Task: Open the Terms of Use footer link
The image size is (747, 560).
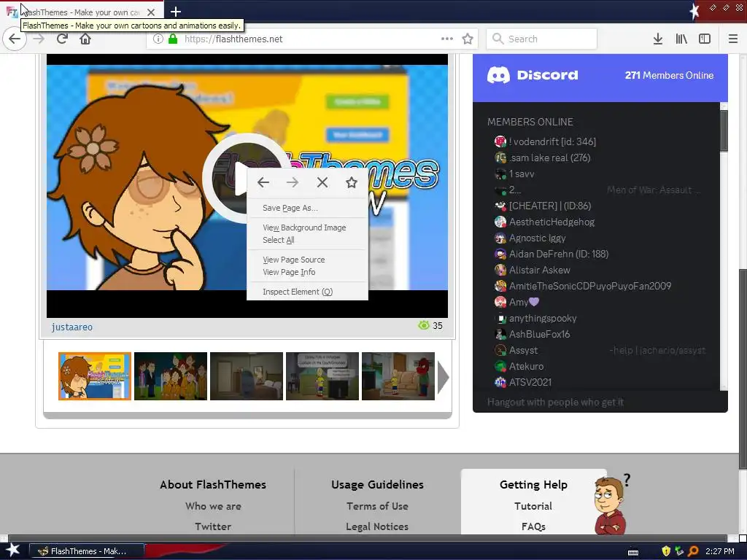Action: click(x=377, y=506)
